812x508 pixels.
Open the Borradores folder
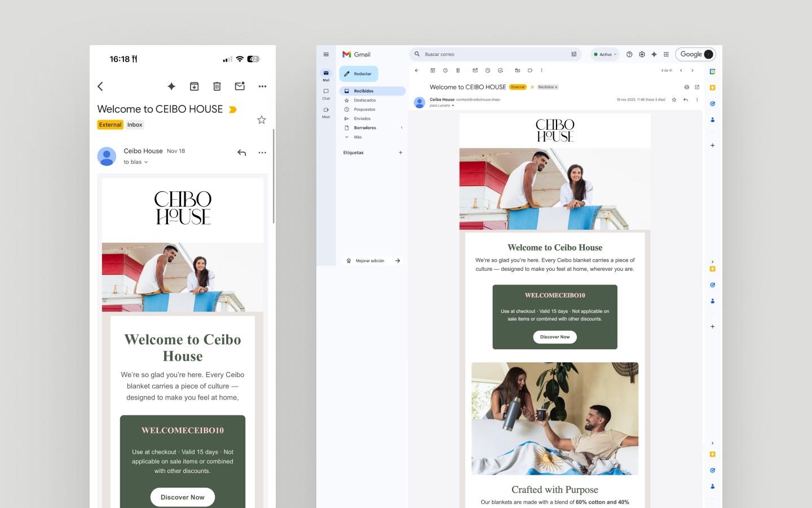pos(372,128)
